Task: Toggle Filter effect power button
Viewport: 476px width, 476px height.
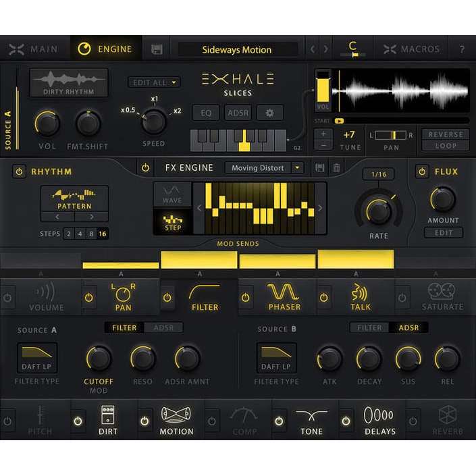Action: (x=167, y=298)
